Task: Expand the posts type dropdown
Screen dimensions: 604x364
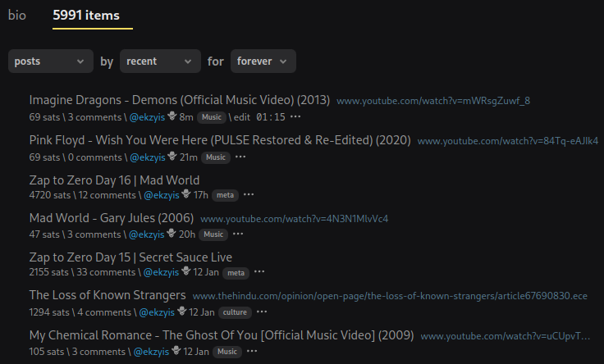Action: 51,61
